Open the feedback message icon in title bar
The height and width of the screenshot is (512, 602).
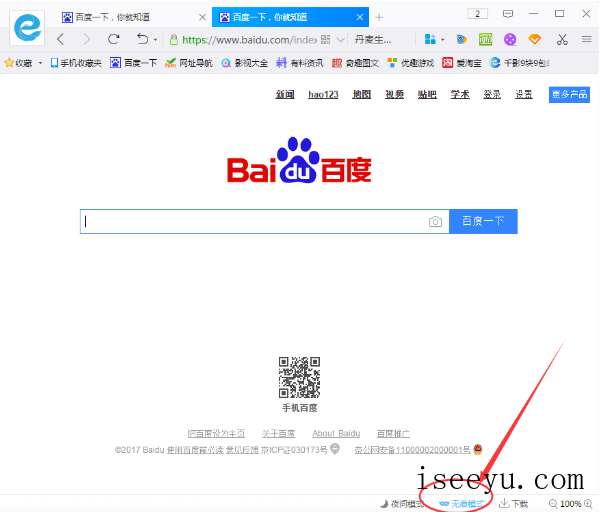tap(508, 14)
